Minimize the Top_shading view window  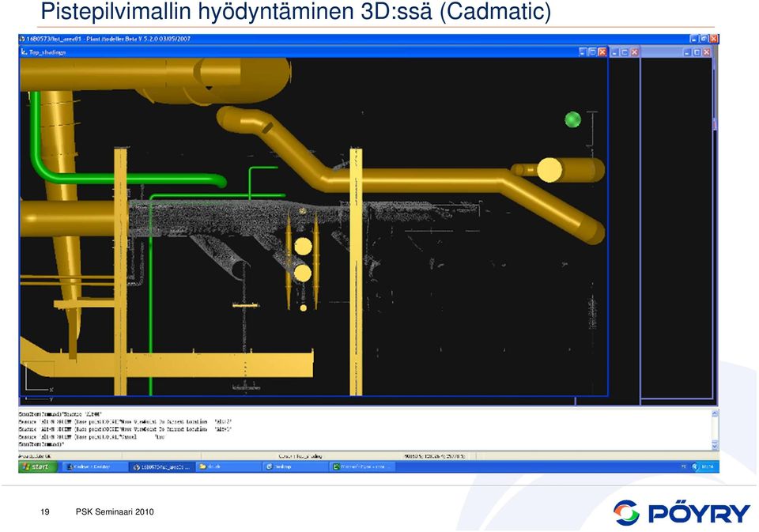[583, 52]
